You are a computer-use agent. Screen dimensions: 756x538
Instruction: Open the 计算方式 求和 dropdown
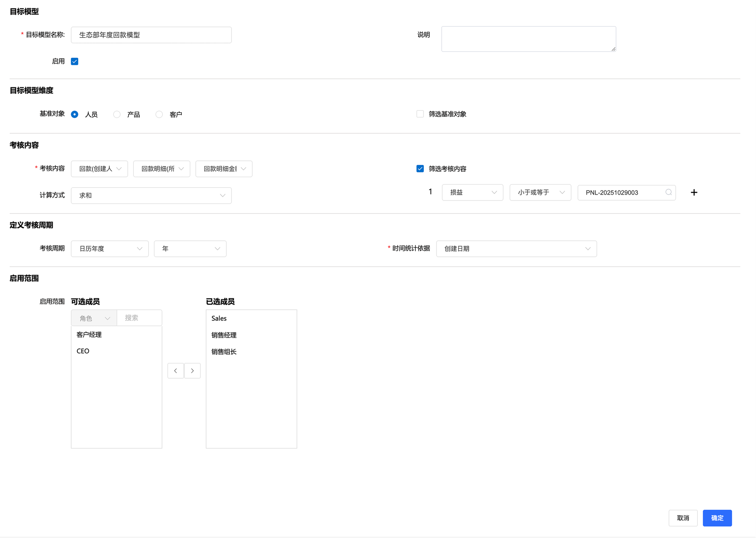coord(151,195)
